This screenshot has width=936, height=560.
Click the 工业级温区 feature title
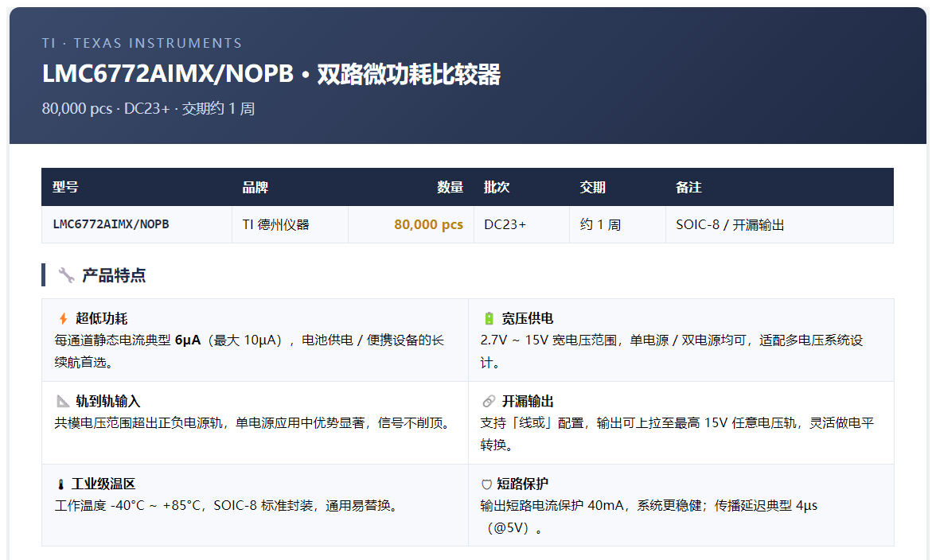click(103, 484)
